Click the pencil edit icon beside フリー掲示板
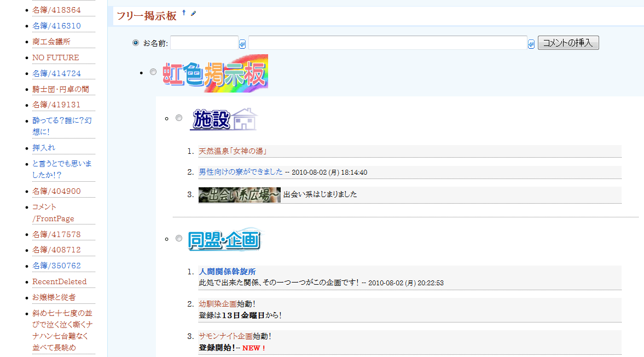 pos(193,13)
